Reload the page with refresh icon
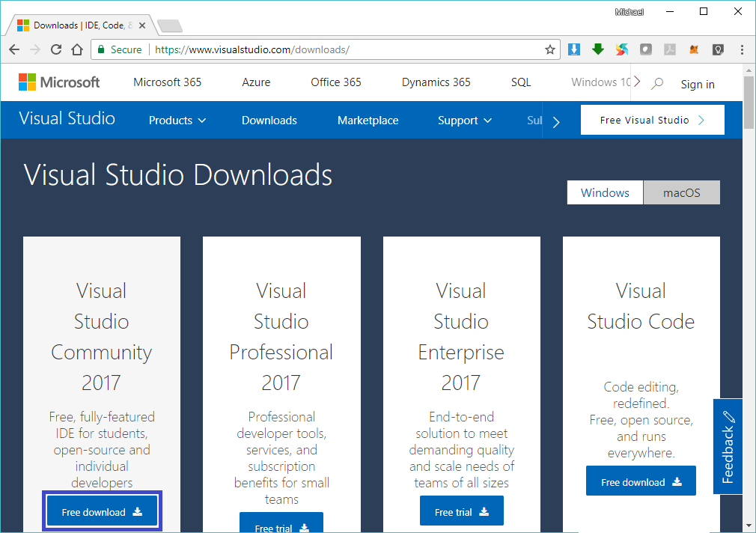 56,49
